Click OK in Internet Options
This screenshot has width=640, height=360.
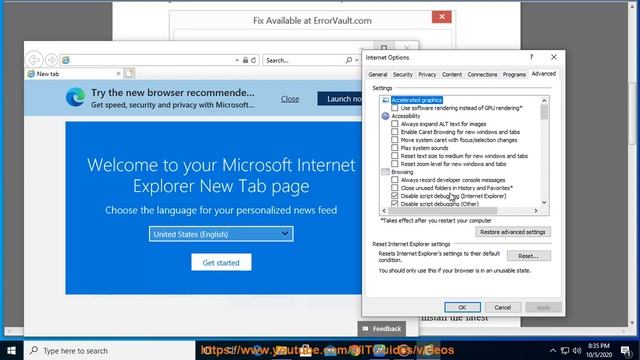click(462, 307)
